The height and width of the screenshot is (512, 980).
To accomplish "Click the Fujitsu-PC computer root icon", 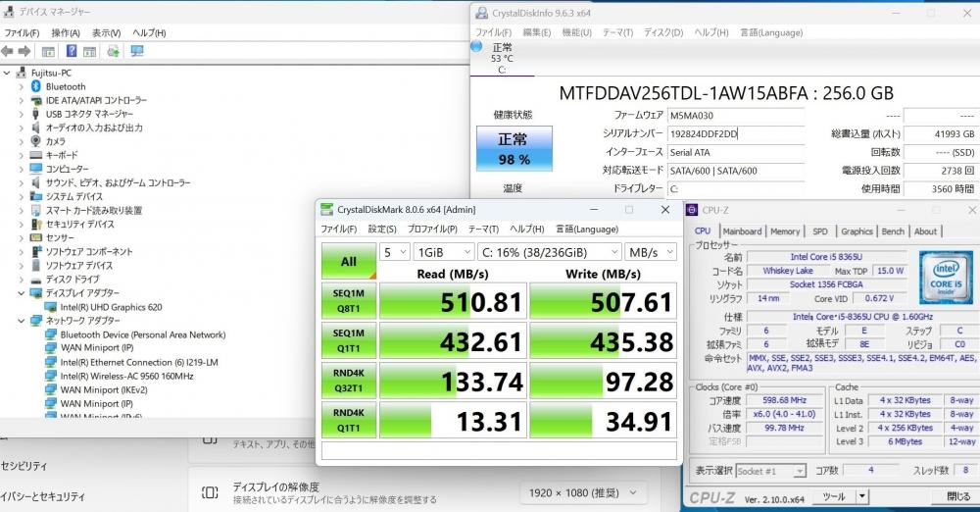I will (x=22, y=73).
